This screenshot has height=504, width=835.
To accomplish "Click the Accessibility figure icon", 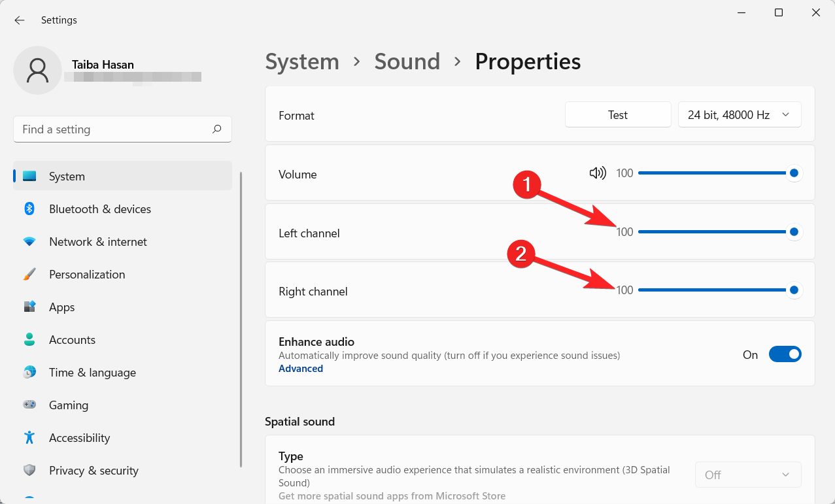I will click(x=29, y=437).
